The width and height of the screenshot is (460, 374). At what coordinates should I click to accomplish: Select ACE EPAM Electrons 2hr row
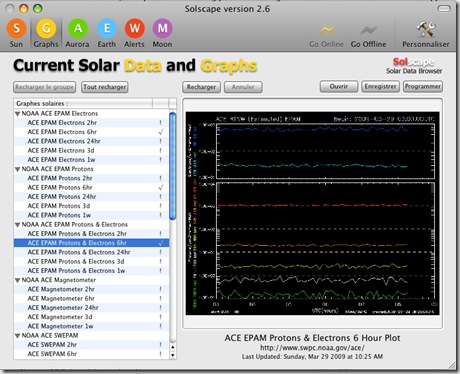91,123
